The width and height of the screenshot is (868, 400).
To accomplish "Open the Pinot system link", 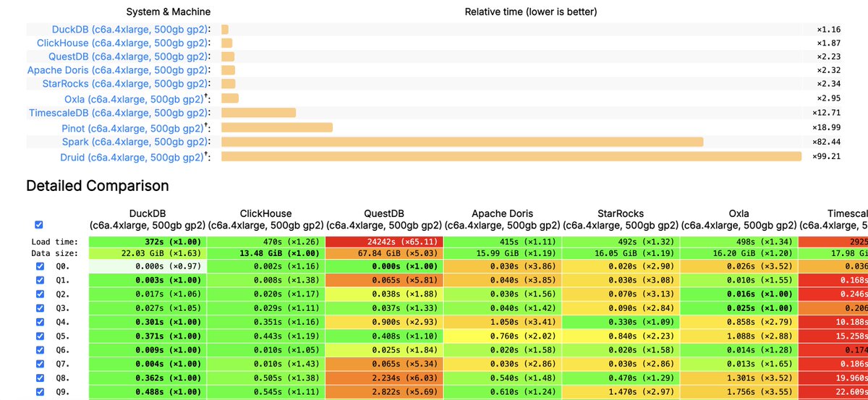I will point(133,128).
